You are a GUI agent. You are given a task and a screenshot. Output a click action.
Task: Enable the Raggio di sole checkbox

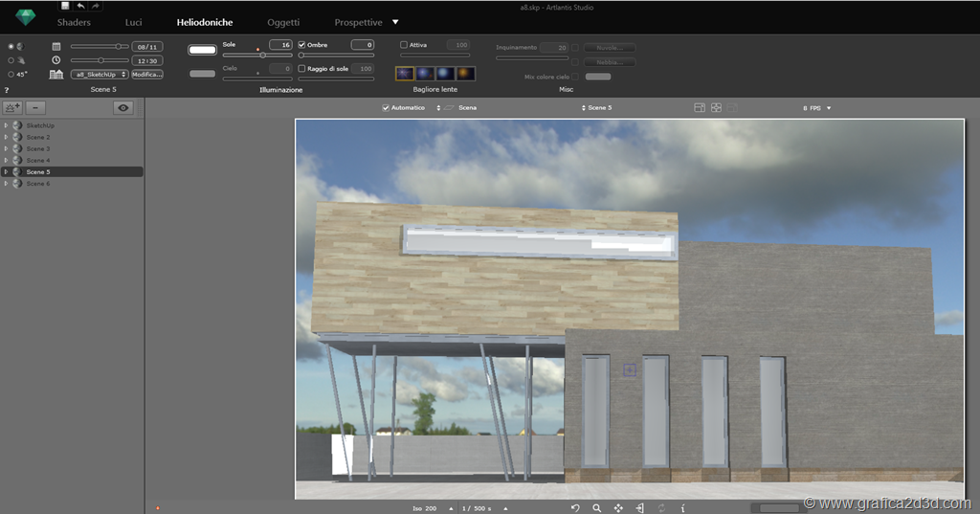click(x=302, y=69)
